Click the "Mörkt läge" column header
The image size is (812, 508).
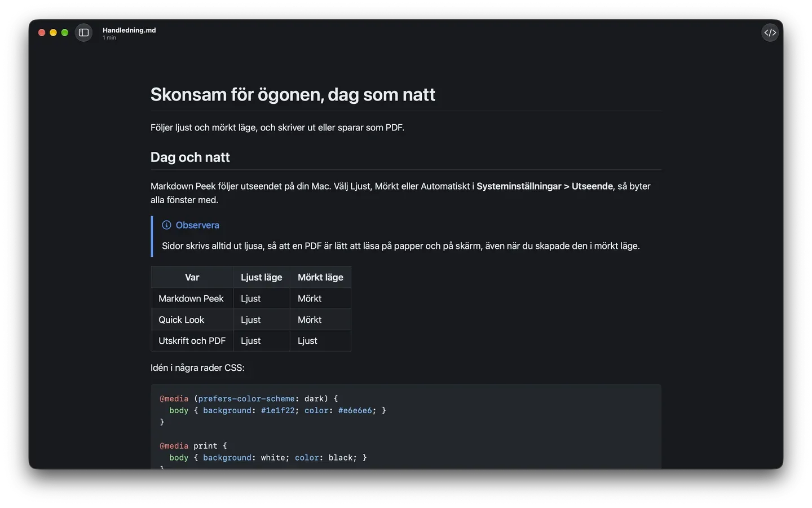tap(320, 277)
